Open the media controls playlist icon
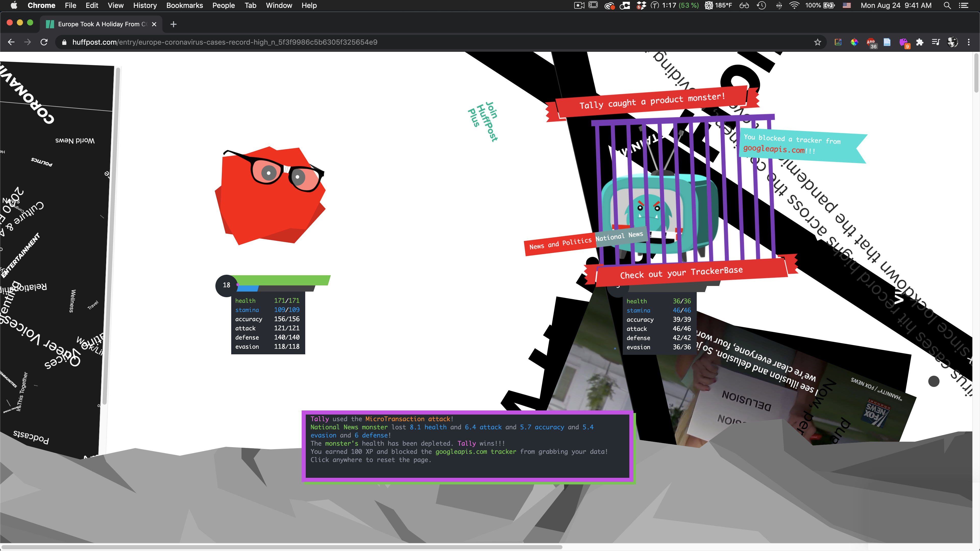Viewport: 980px width, 551px height. tap(936, 42)
